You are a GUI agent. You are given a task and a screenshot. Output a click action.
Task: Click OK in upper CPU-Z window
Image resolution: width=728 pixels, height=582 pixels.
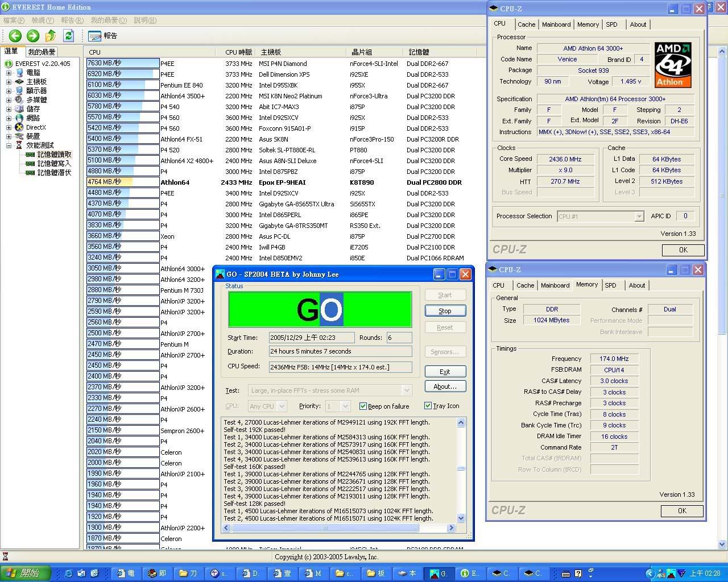tap(683, 250)
